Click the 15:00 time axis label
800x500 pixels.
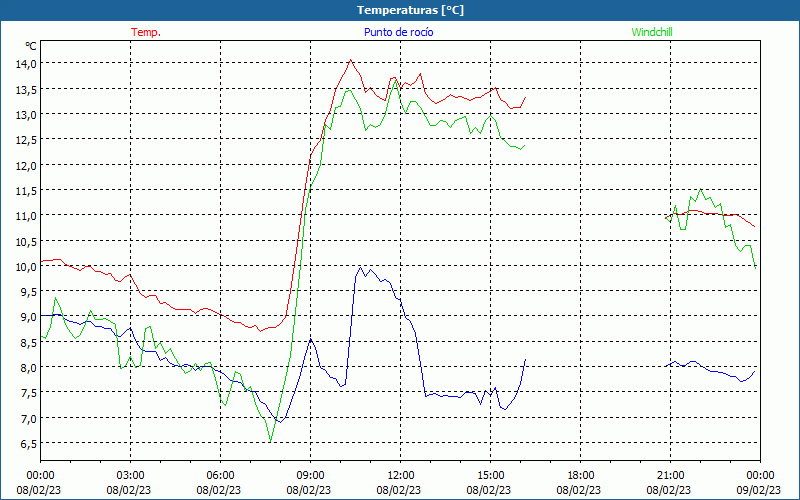point(490,476)
